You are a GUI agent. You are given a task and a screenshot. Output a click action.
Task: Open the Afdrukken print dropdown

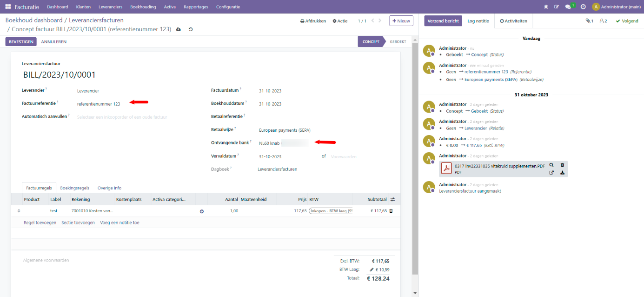313,21
